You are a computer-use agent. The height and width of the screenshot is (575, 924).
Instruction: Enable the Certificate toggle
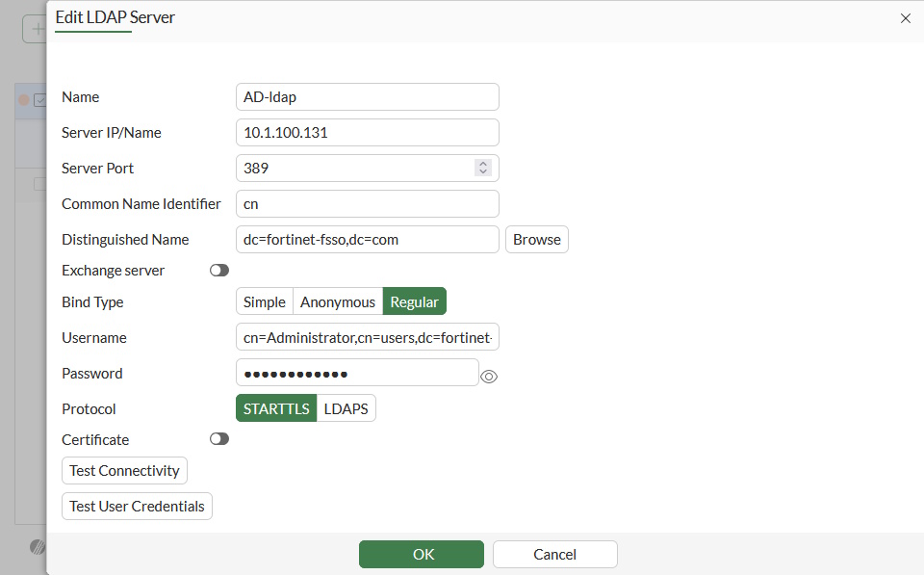point(219,439)
